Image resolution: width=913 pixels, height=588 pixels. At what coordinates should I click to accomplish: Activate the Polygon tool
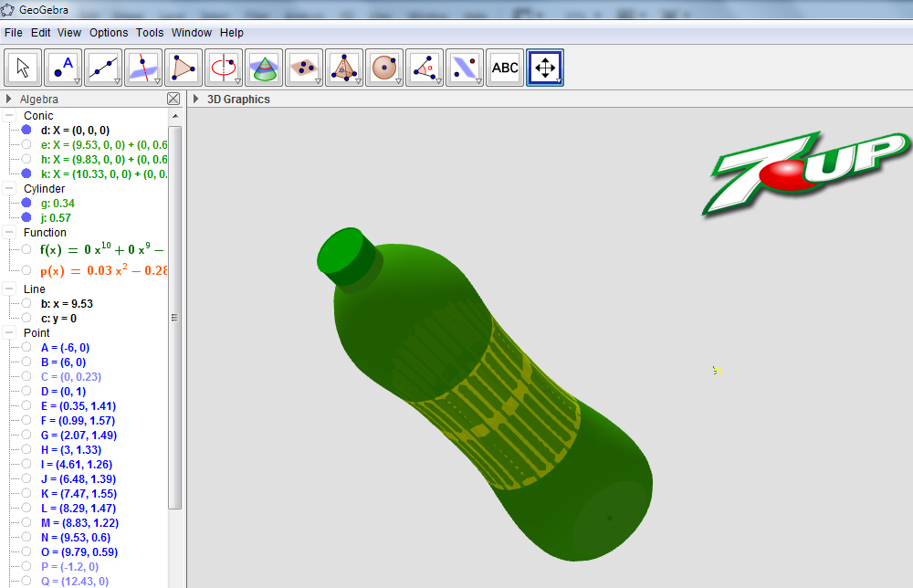pyautogui.click(x=184, y=68)
